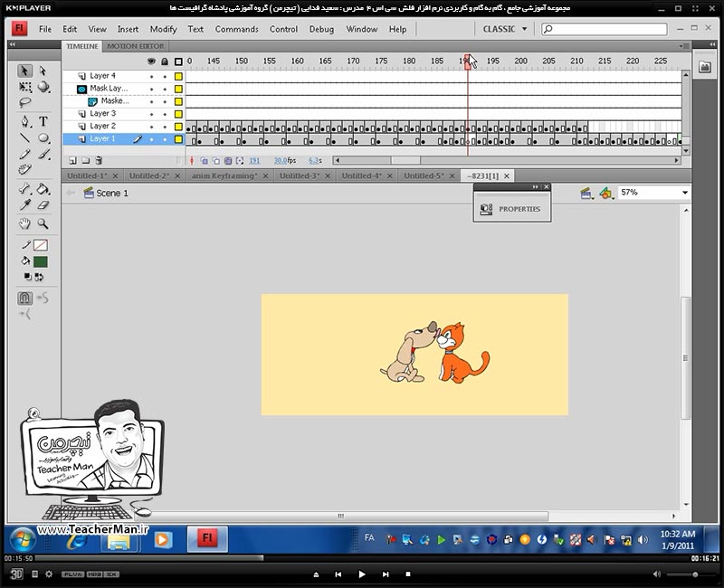Click the Flash help search field
724x588 pixels.
pos(605,29)
